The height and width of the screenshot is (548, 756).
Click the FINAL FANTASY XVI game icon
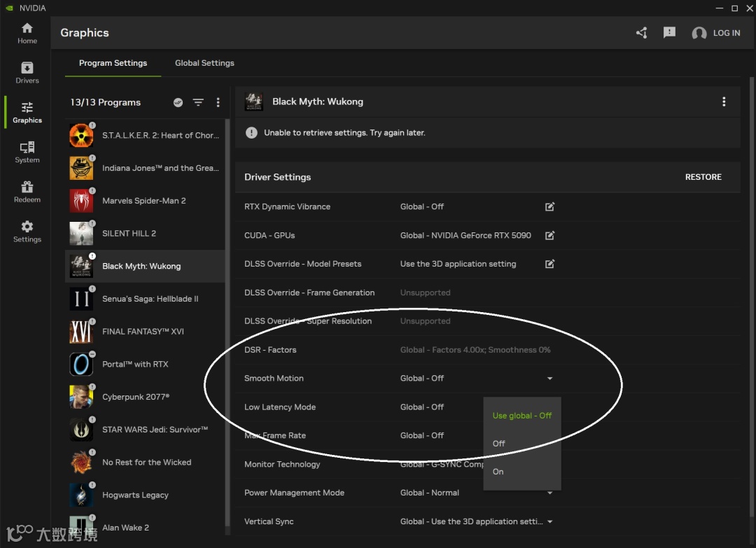(81, 332)
